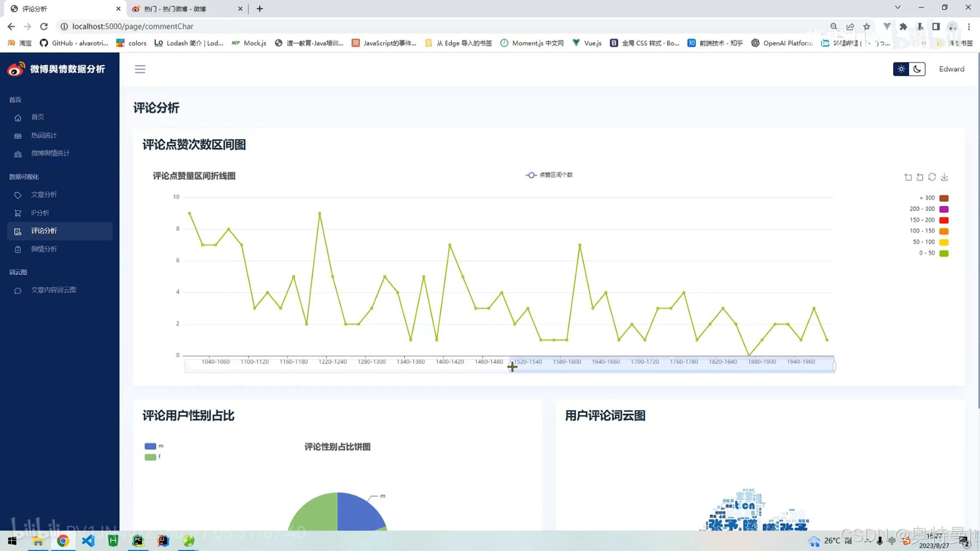Open 舆情分析 sidebar item

tap(44, 249)
